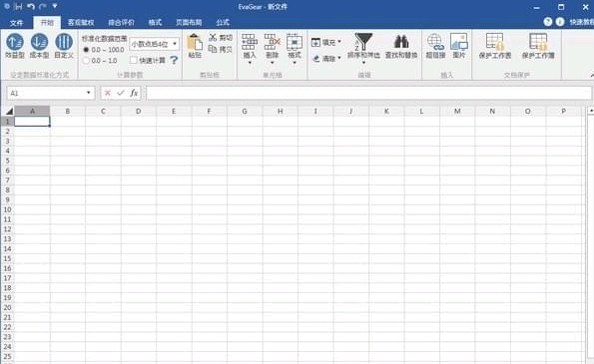Insert a 超链接 hyperlink via globe icon
The width and height of the screenshot is (594, 364).
(x=435, y=42)
